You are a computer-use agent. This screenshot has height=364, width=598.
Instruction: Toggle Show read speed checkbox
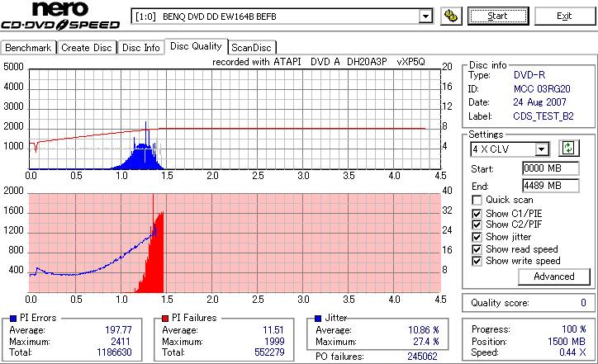477,249
